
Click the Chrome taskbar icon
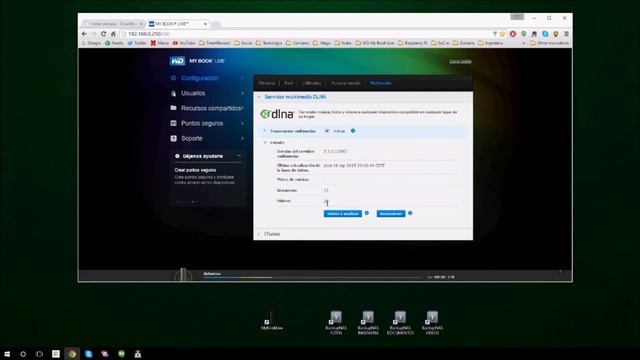coord(72,354)
